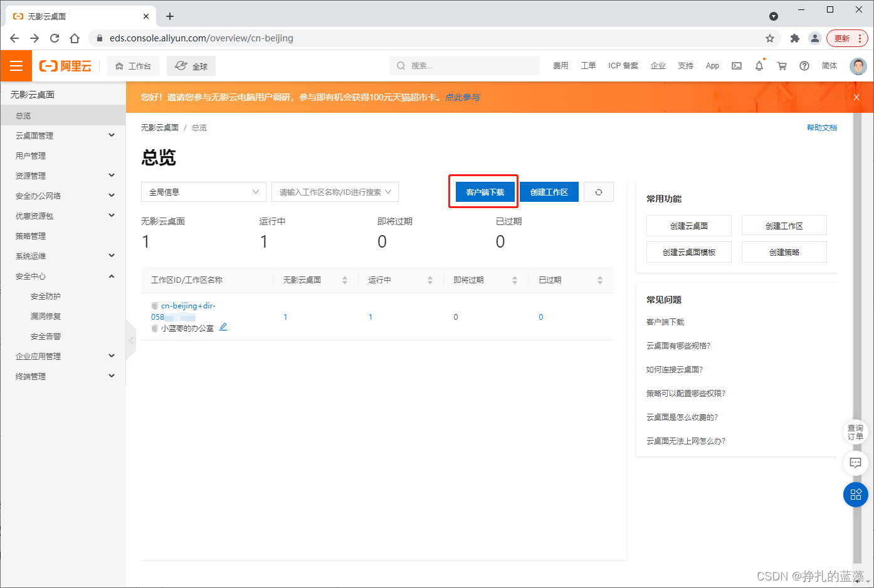Open the 帮助文档 link
The image size is (874, 588).
point(822,127)
